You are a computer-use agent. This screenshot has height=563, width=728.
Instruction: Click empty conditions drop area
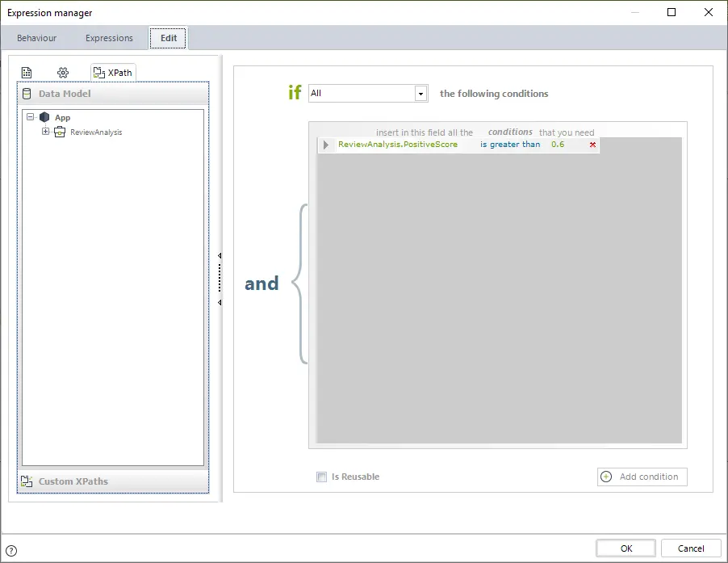click(500, 297)
